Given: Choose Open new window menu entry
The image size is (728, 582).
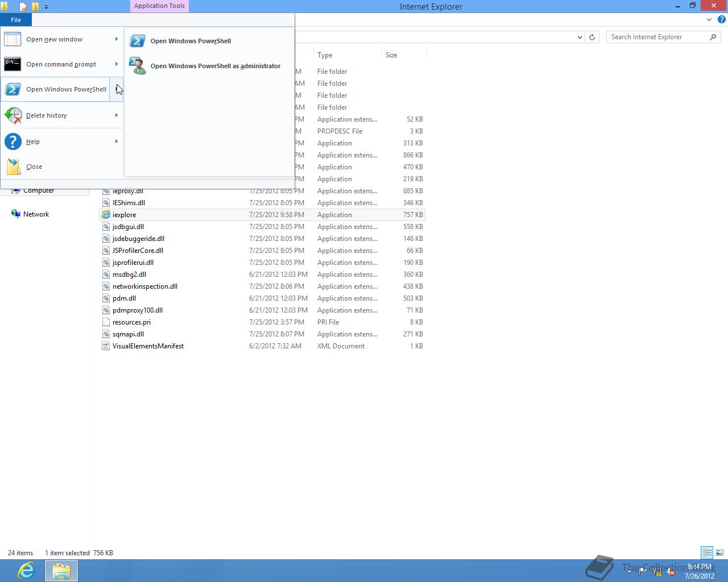Looking at the screenshot, I should point(61,39).
